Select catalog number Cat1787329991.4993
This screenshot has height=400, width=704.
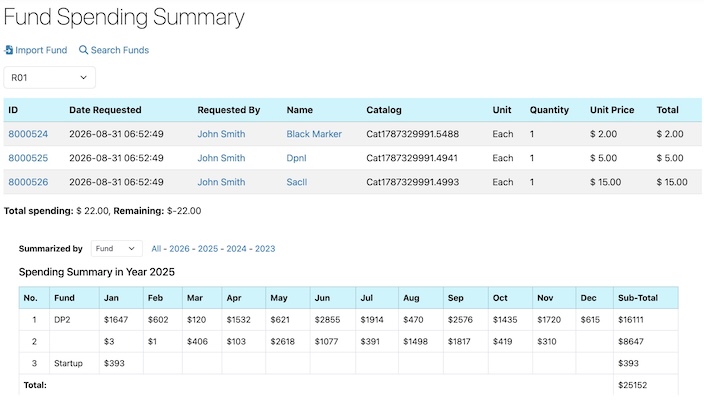pos(413,182)
